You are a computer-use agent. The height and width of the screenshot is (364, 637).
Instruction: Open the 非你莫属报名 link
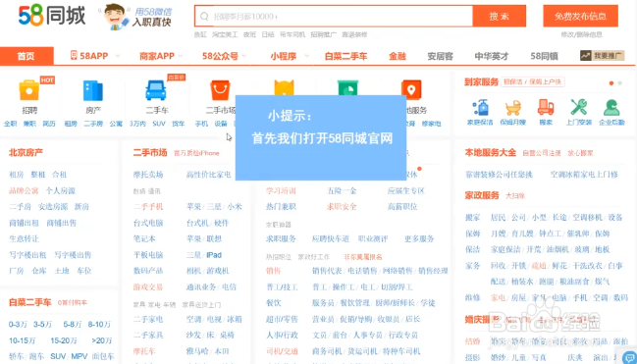[363, 257]
